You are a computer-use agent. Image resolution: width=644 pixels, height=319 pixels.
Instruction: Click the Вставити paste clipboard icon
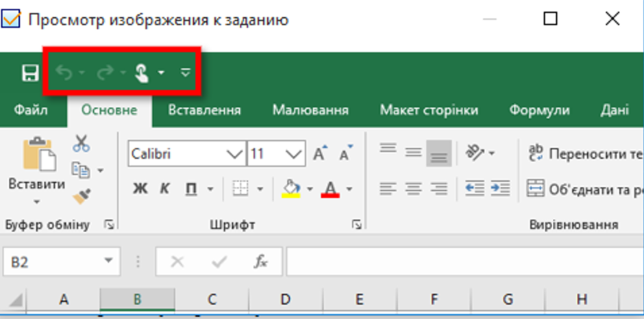point(39,154)
